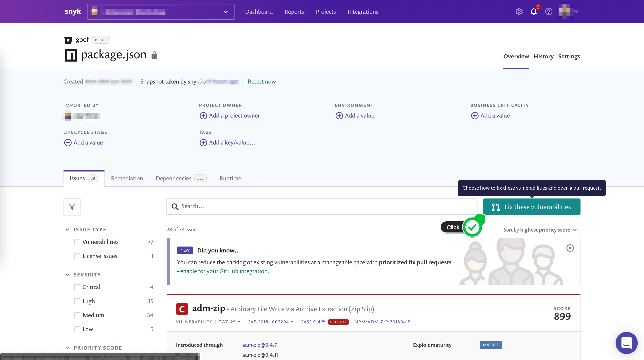644x360 pixels.
Task: Click the '78 of 78 issues' count
Action: (x=182, y=229)
